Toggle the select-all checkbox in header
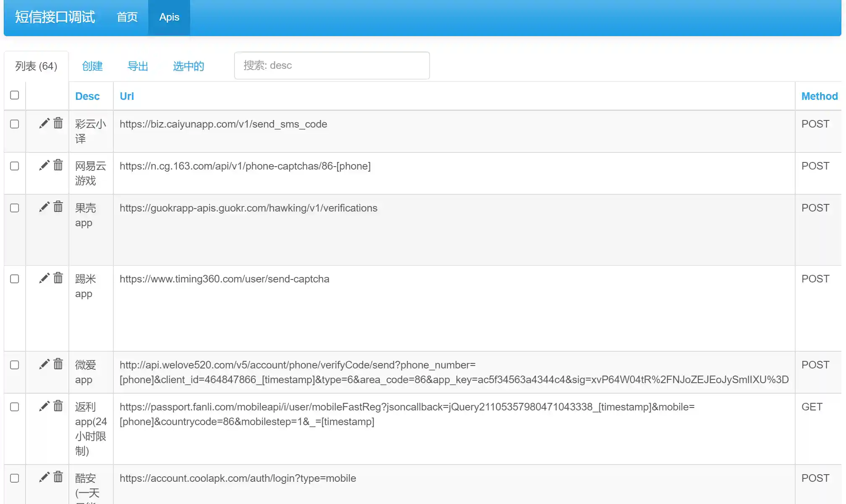Screen dimensions: 846x504 [15, 95]
